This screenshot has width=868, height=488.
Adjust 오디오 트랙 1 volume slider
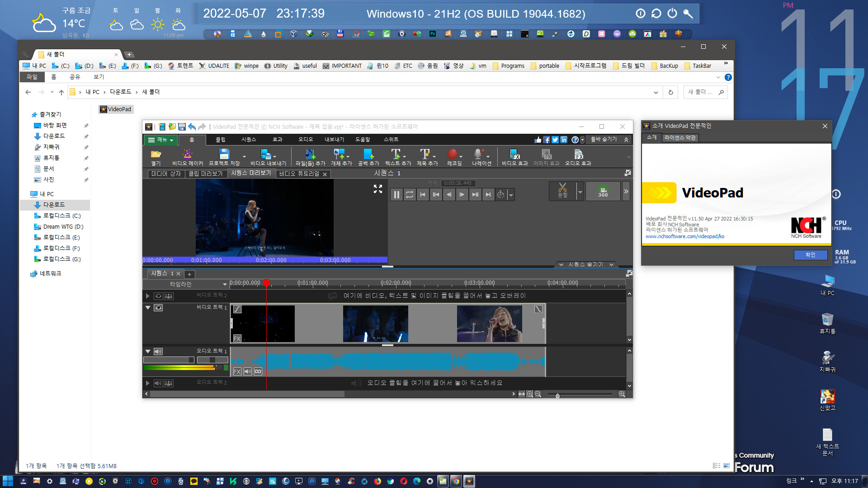(x=169, y=360)
